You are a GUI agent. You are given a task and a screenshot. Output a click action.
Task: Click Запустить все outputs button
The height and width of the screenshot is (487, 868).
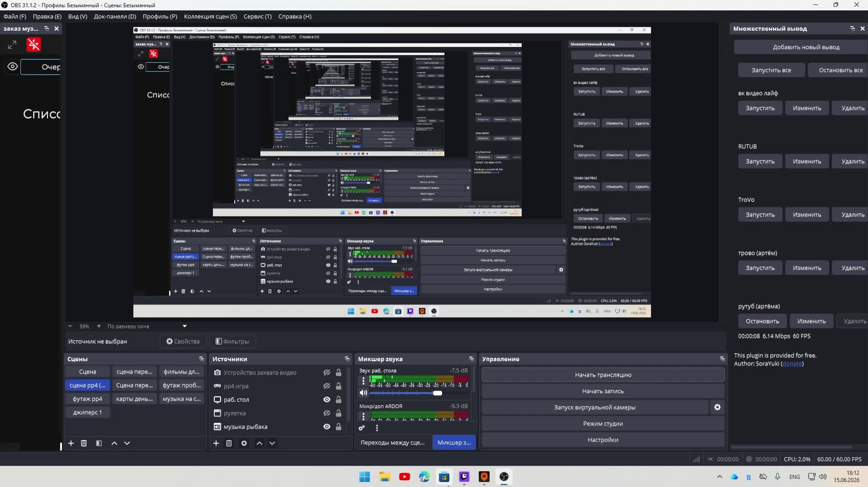click(771, 70)
